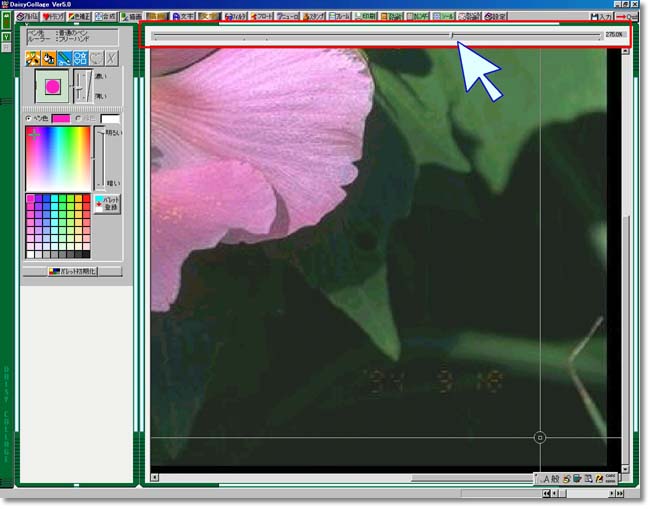Open the フロート float tab
Image resolution: width=650 pixels, height=510 pixels.
(261, 17)
